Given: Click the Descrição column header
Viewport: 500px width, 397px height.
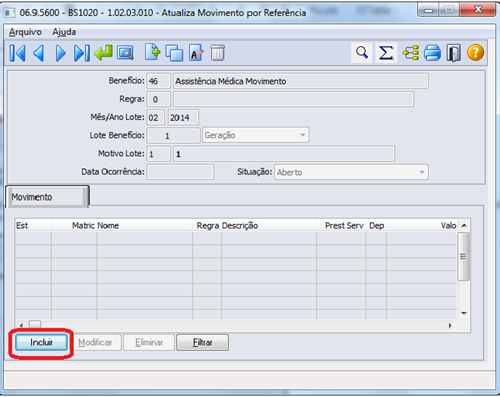Looking at the screenshot, I should (x=269, y=226).
